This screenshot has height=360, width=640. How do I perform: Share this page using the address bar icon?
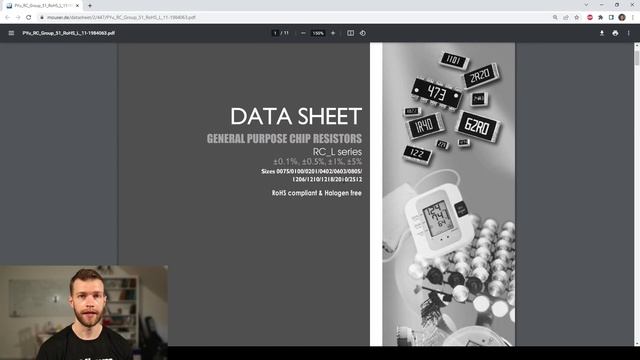tap(566, 18)
